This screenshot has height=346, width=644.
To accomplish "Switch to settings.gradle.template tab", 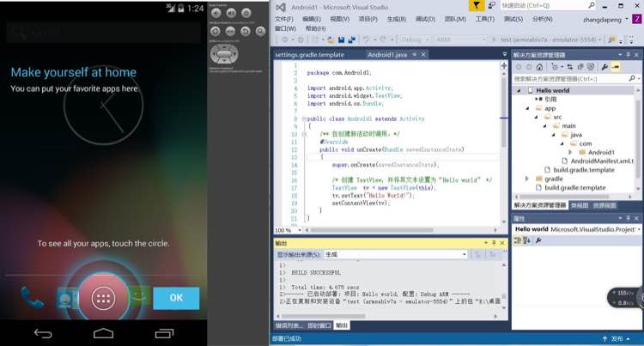I will pyautogui.click(x=309, y=55).
